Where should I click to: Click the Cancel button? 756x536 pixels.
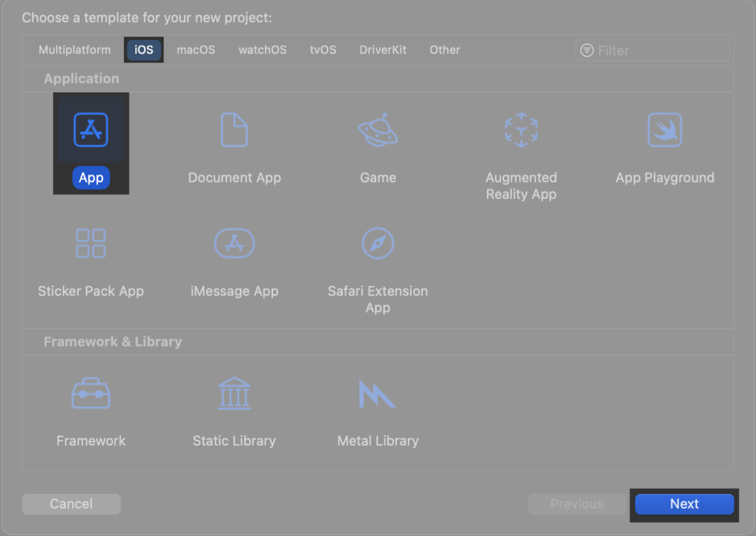coord(71,504)
